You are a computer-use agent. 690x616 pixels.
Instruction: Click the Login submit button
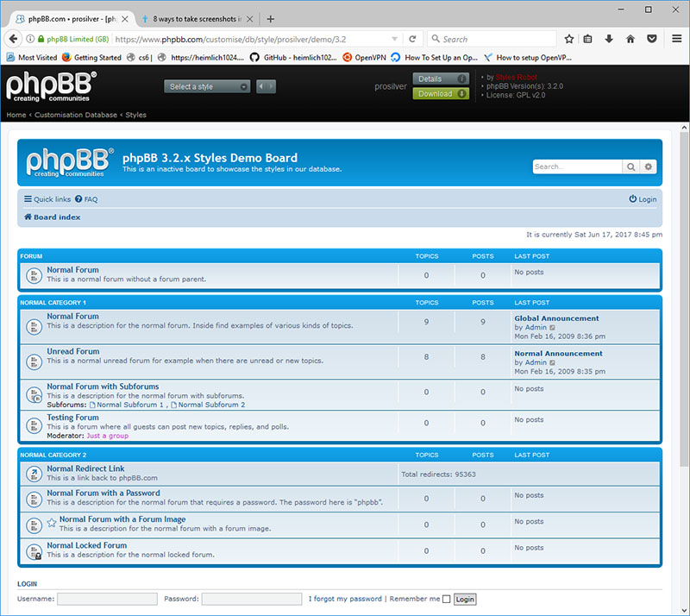465,600
